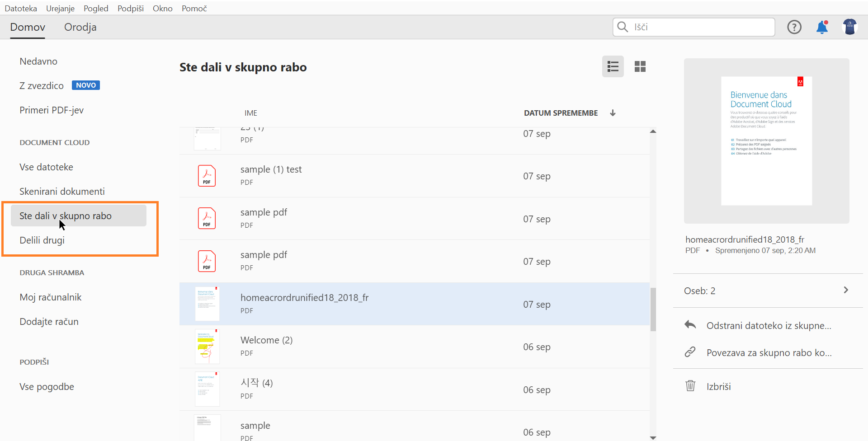
Task: Sort files by the IME column
Action: (251, 113)
